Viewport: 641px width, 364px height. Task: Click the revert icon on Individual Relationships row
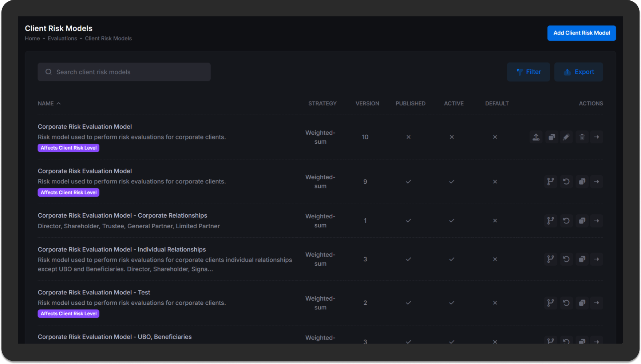click(566, 259)
